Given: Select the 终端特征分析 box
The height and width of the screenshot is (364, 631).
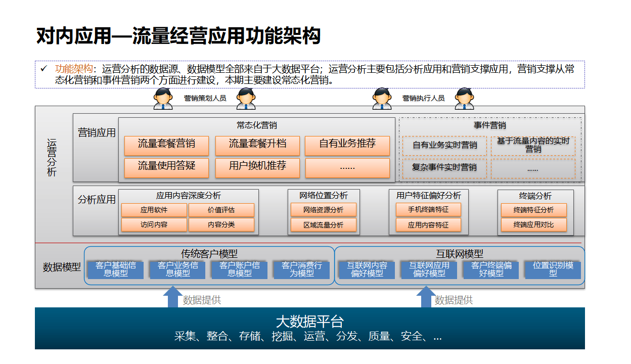Looking at the screenshot, I should 534,210.
